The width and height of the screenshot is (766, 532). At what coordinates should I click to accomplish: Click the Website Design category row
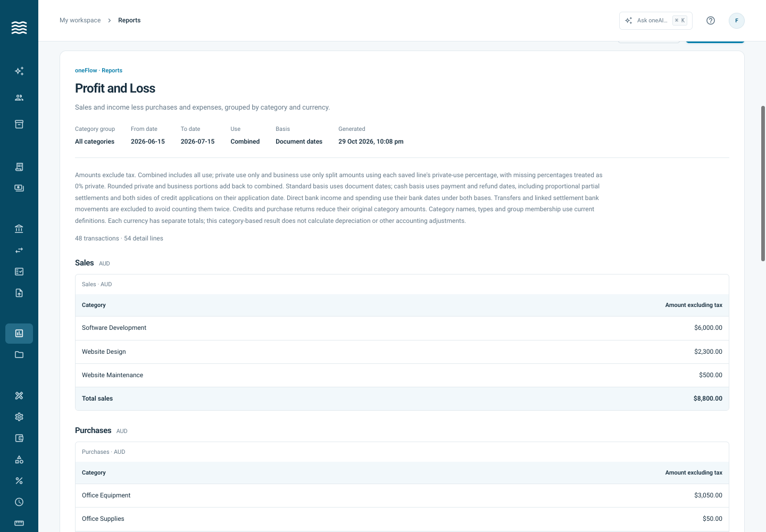pyautogui.click(x=402, y=352)
